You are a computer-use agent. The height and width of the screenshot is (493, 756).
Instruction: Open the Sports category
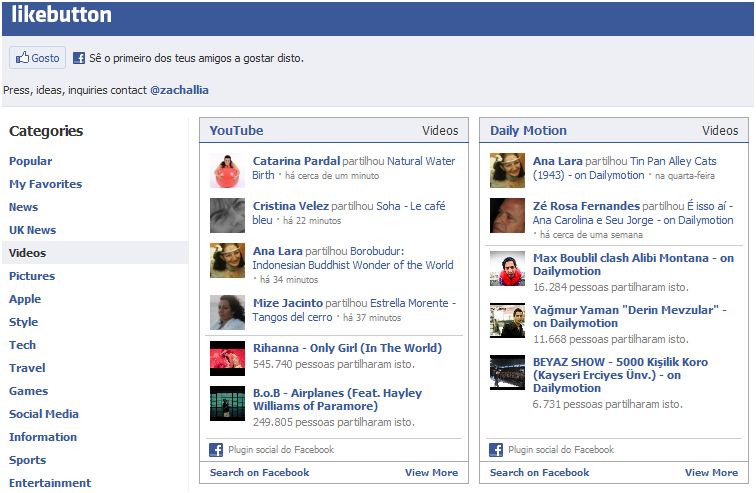tap(27, 460)
